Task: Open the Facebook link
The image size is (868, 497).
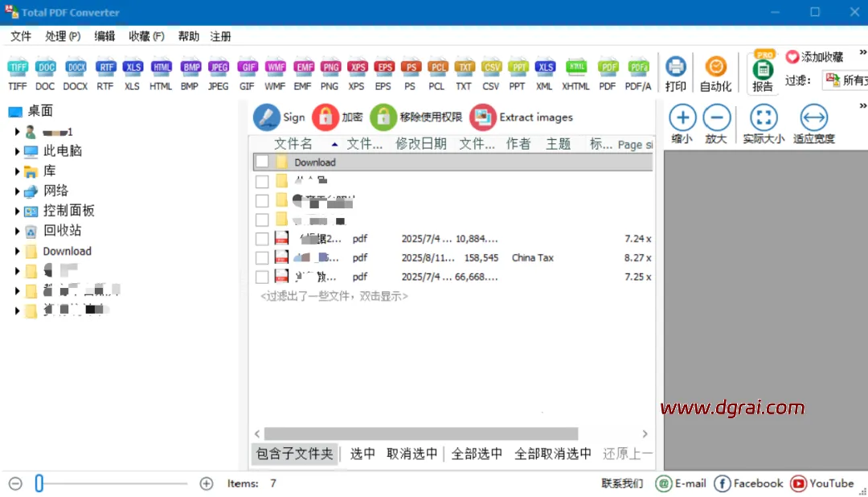Action: (748, 483)
